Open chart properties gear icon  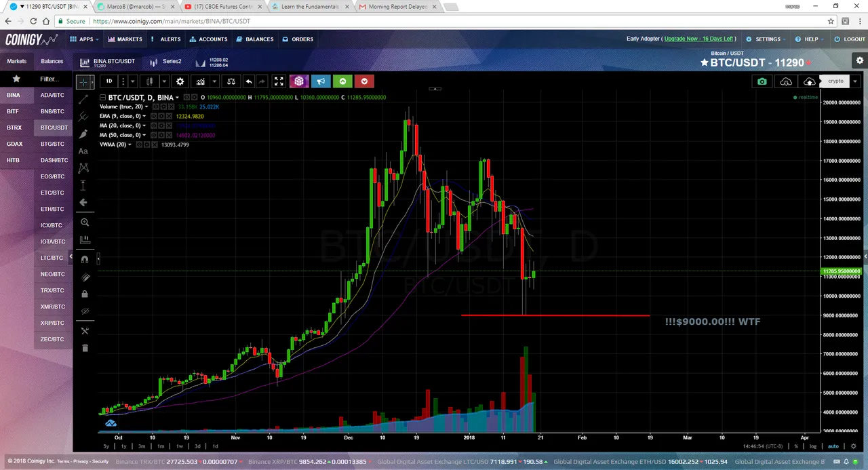click(180, 81)
